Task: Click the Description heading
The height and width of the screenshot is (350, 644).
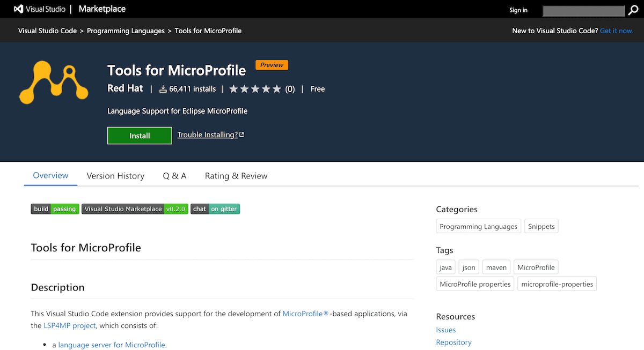Action: point(58,287)
